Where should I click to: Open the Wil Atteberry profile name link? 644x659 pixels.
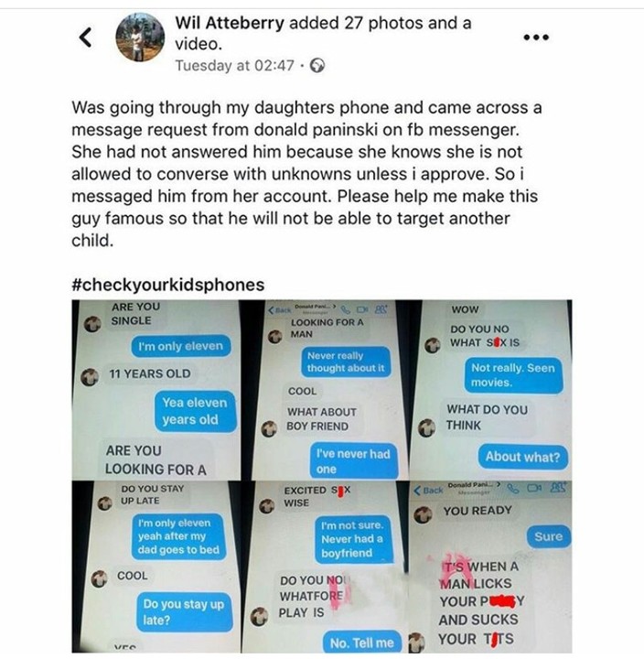tap(230, 23)
